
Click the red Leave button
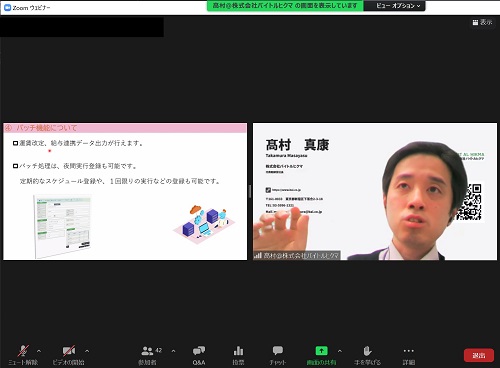tap(479, 356)
